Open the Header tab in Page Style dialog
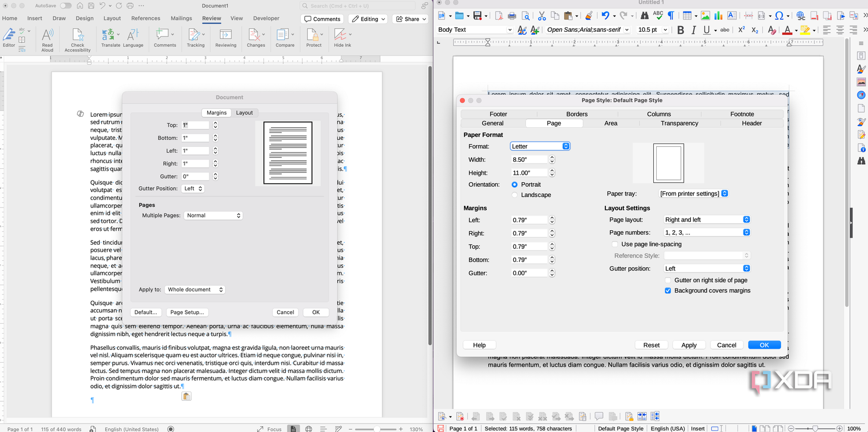 pos(752,123)
